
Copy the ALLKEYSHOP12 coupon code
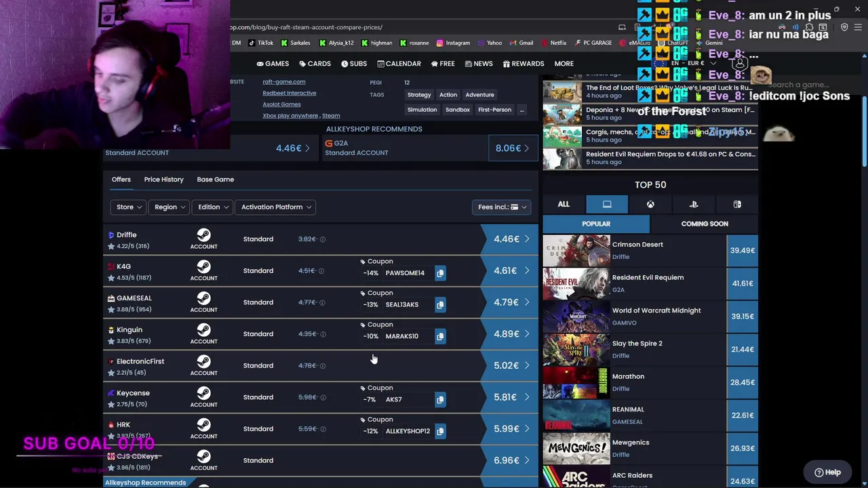pos(440,431)
